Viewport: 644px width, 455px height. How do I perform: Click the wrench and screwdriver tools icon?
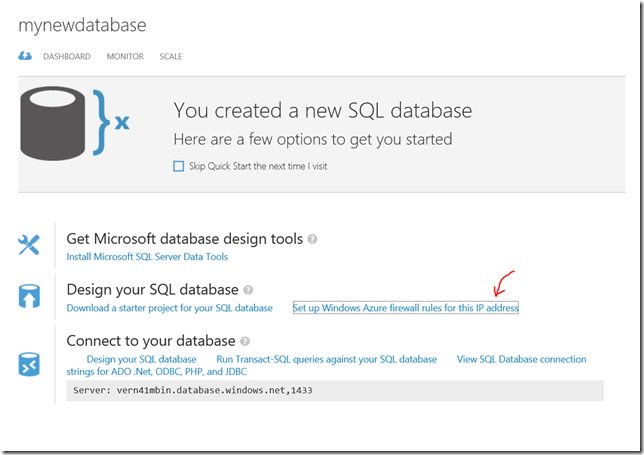(29, 245)
